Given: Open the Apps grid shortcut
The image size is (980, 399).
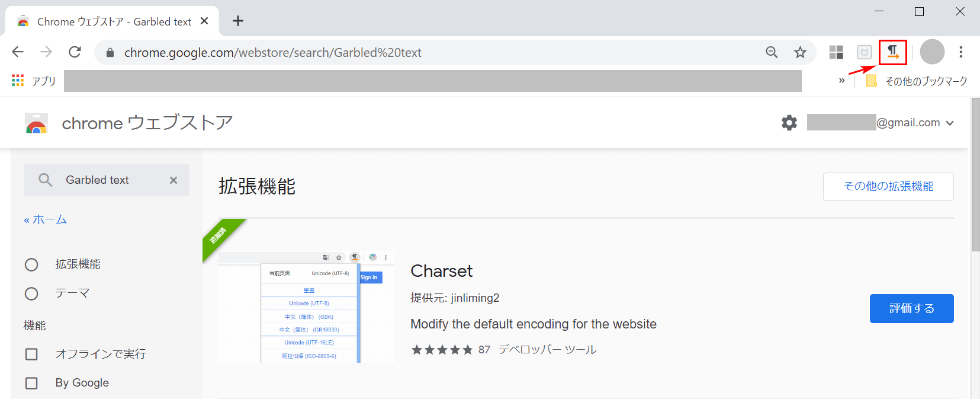Looking at the screenshot, I should (x=18, y=81).
